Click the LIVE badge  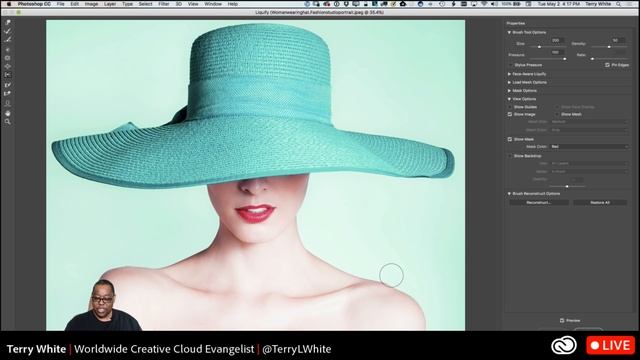(611, 346)
